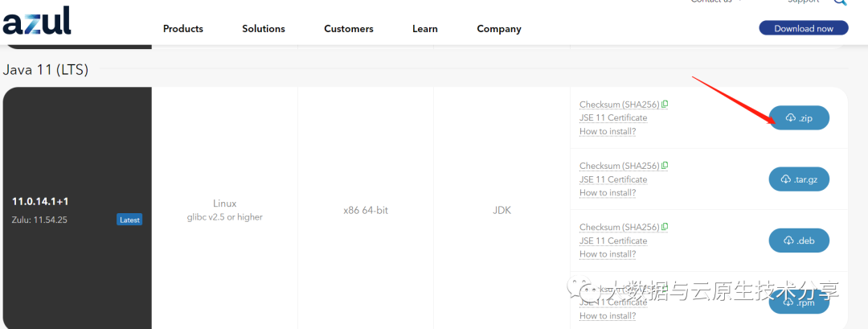Open the Solutions menu
The image size is (868, 329).
[x=264, y=29]
